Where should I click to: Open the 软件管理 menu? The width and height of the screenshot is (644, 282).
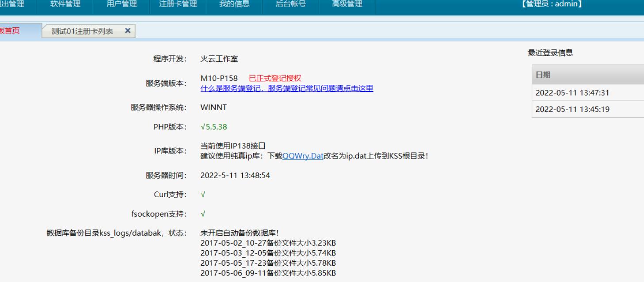tap(65, 5)
